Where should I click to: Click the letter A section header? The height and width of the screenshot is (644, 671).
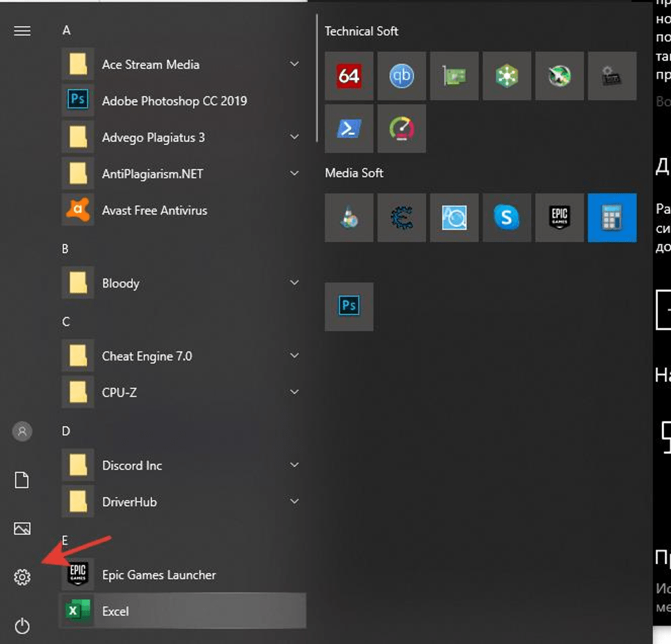click(x=66, y=30)
